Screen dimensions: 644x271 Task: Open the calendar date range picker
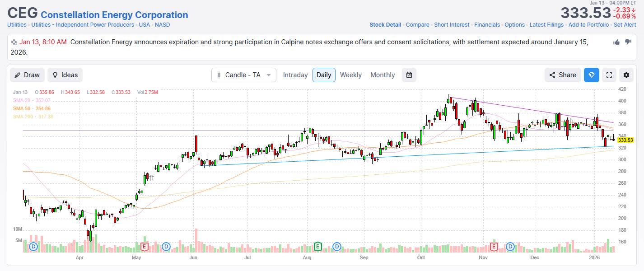[x=409, y=75]
